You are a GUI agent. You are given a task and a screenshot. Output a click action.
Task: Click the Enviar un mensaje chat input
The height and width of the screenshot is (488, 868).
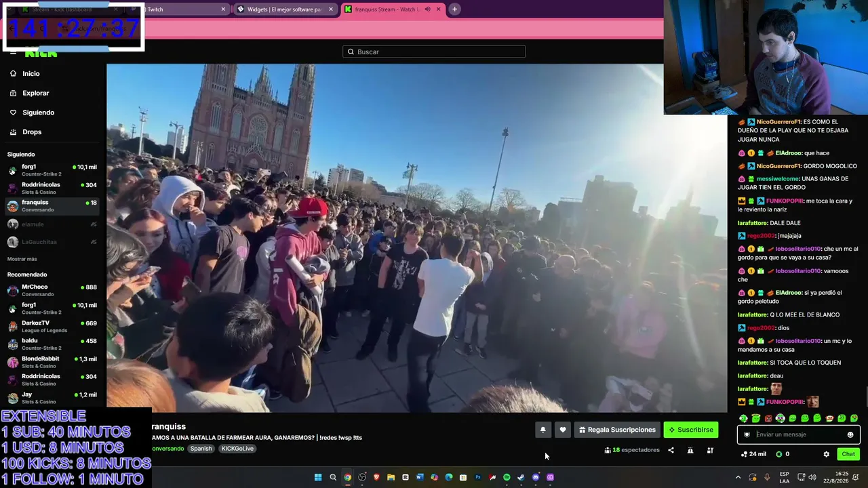click(x=799, y=434)
